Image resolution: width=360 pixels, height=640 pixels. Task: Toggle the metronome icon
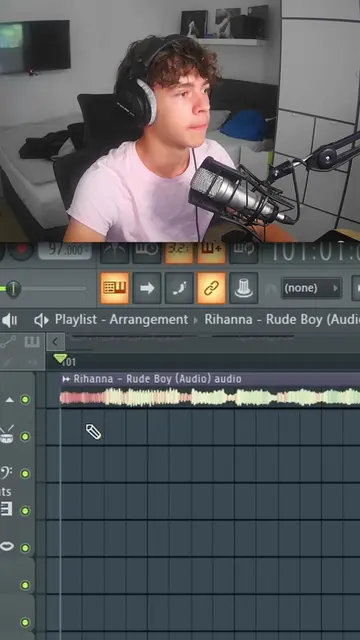115,251
